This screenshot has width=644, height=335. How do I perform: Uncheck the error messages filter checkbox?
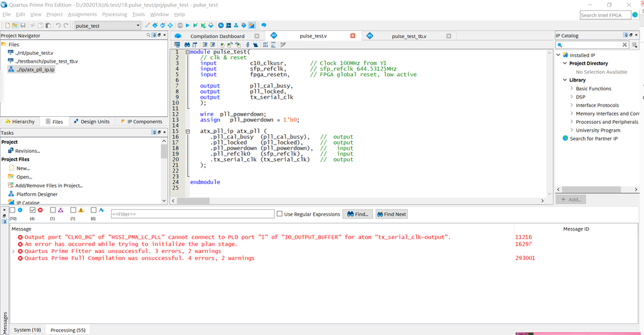point(33,210)
